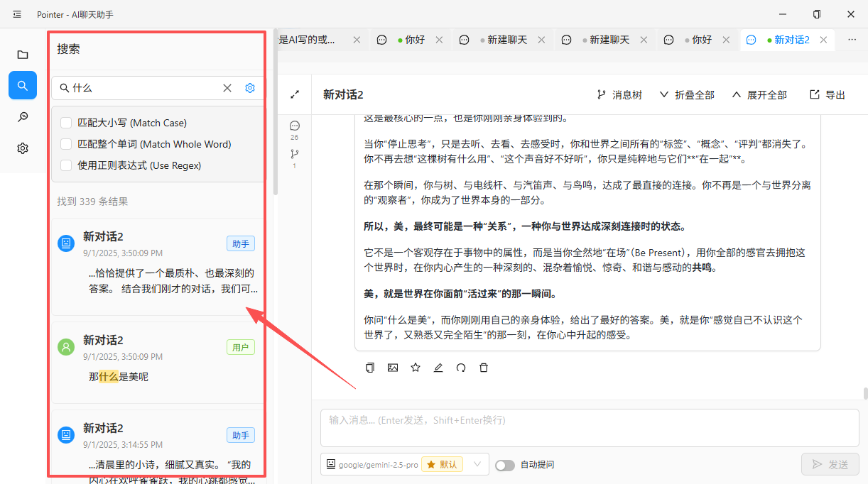This screenshot has height=484, width=868.
Task: Save message as image via picture icon
Action: [x=393, y=368]
